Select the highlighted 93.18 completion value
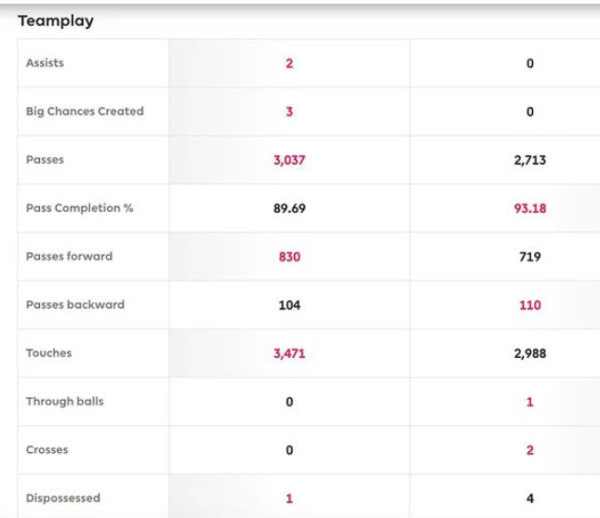The width and height of the screenshot is (600, 518). [x=529, y=208]
